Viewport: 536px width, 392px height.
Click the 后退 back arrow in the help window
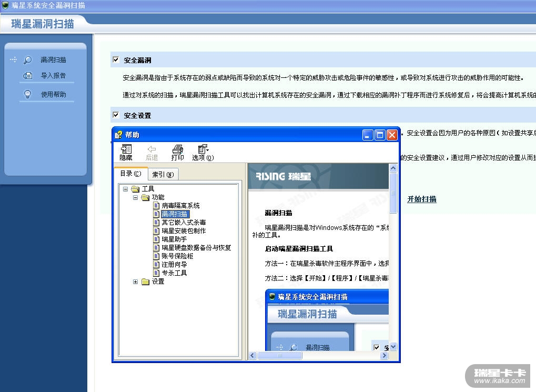point(151,153)
